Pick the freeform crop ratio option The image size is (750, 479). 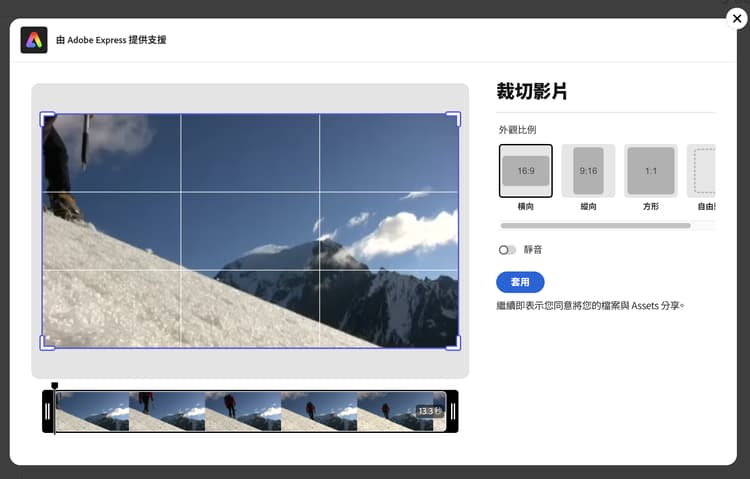(x=701, y=171)
